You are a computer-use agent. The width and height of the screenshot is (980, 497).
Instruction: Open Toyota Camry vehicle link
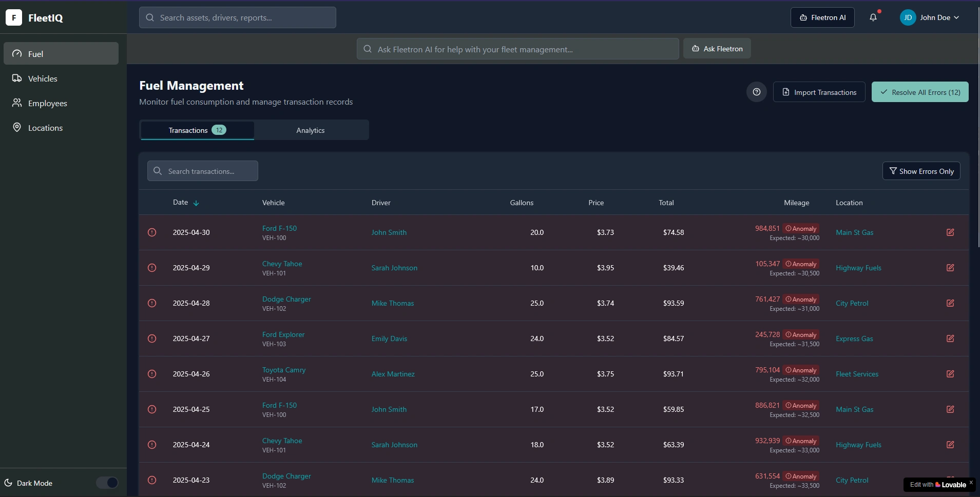point(284,370)
